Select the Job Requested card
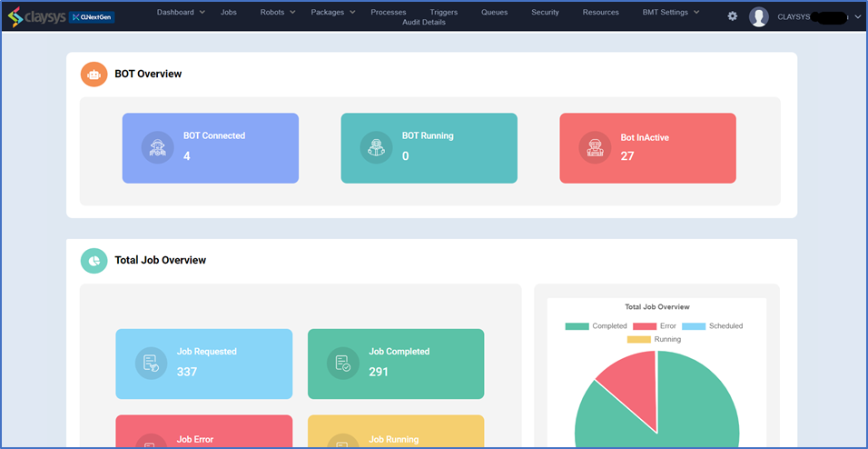Screen dimensions: 868x449 pyautogui.click(x=203, y=364)
